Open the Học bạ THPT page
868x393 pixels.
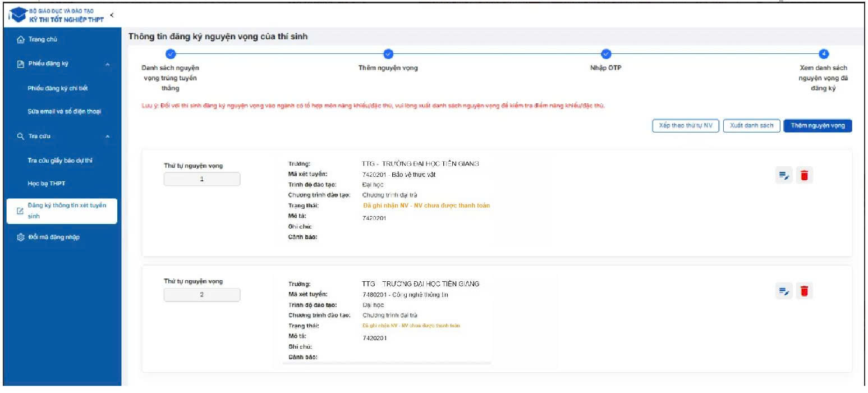[43, 184]
